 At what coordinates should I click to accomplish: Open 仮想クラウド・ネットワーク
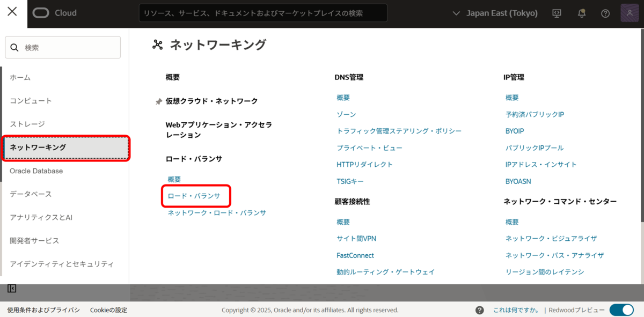(x=211, y=101)
